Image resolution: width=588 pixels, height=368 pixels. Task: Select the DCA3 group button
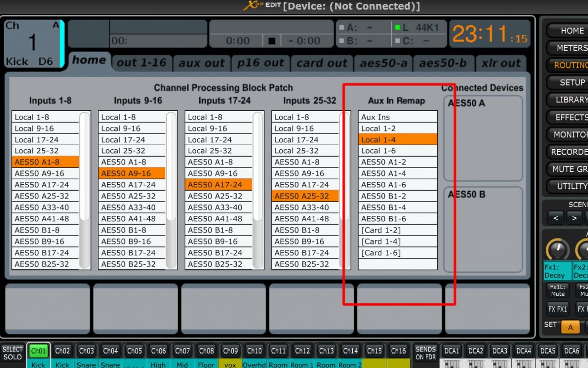500,351
